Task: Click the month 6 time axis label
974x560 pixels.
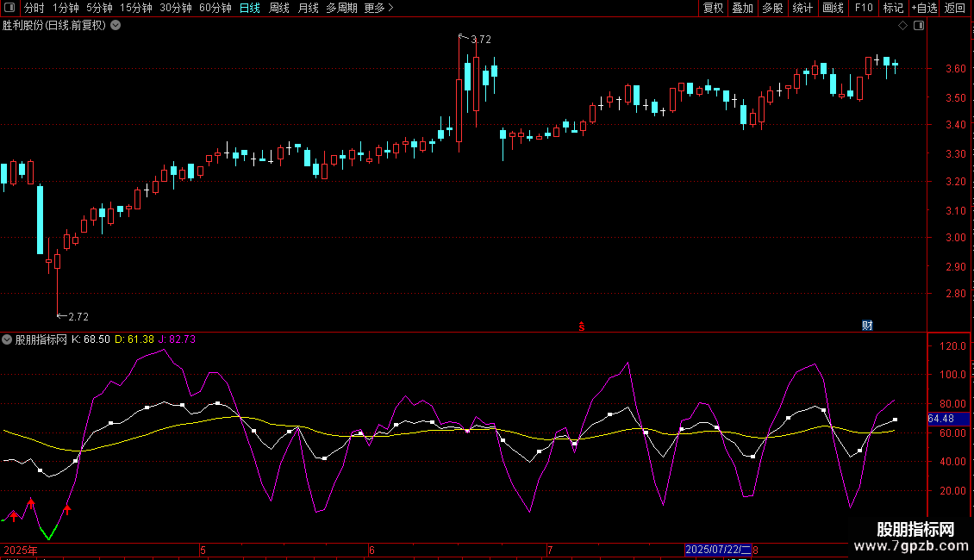Action: click(371, 550)
